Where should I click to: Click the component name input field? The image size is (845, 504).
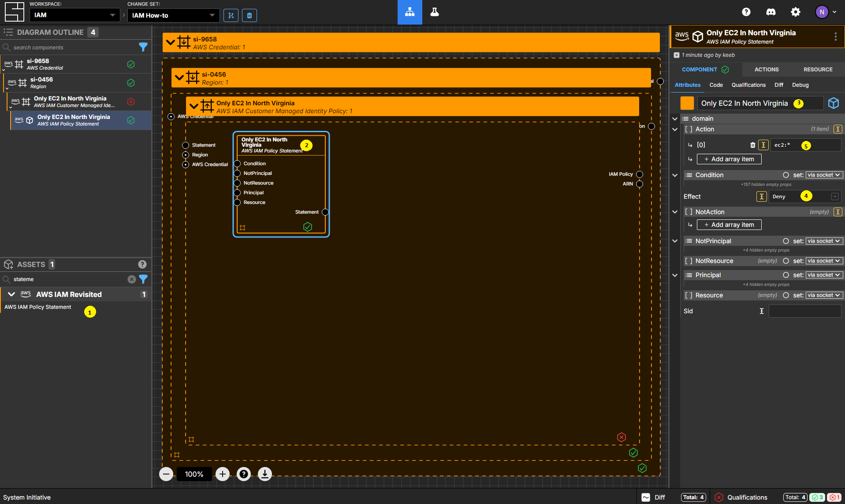[x=760, y=103]
